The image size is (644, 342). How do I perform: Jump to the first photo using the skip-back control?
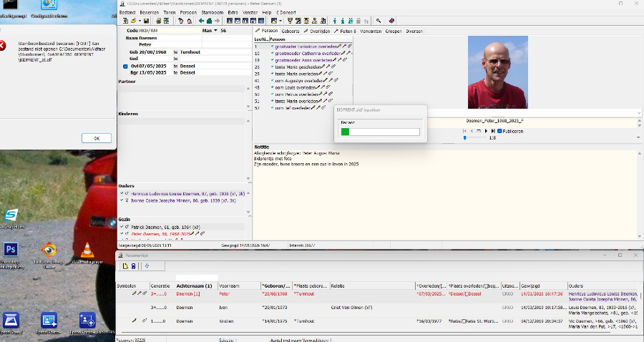tap(465, 131)
